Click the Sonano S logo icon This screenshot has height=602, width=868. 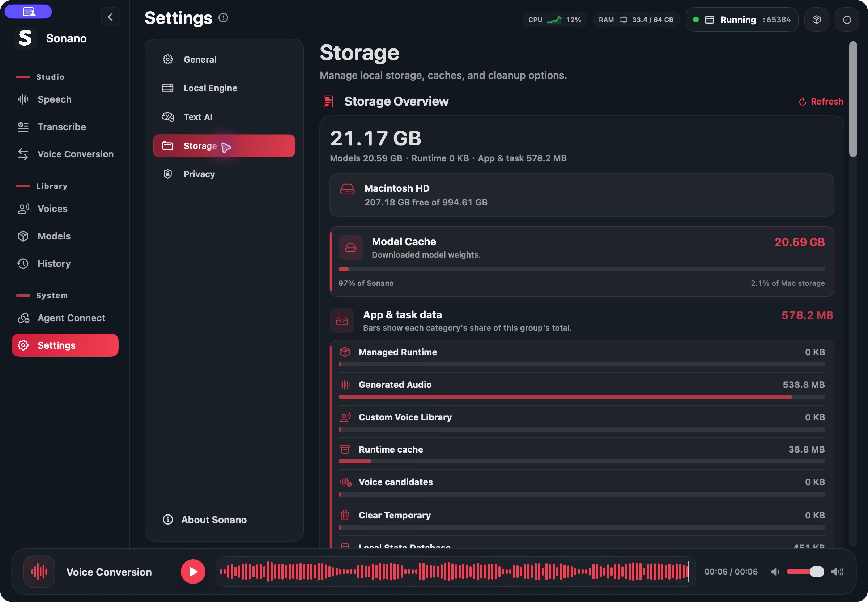(25, 38)
